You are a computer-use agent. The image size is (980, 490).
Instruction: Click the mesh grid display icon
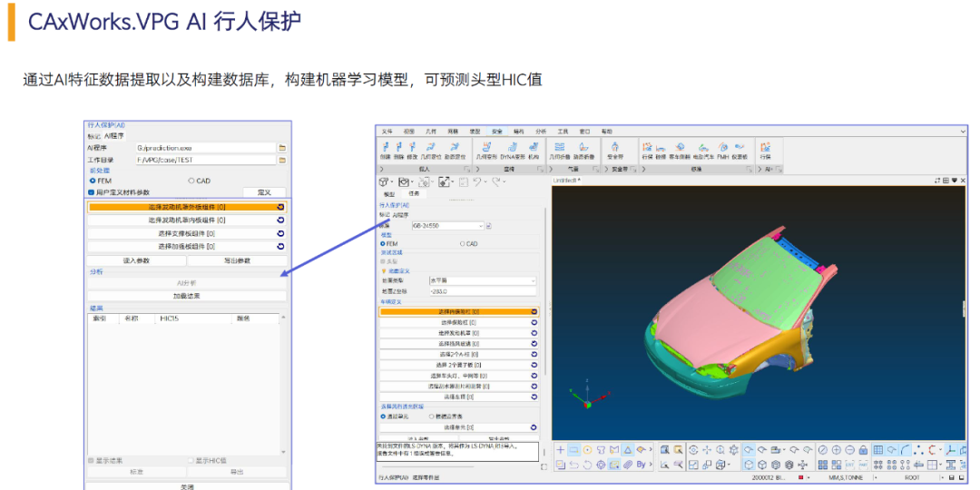pos(878,449)
